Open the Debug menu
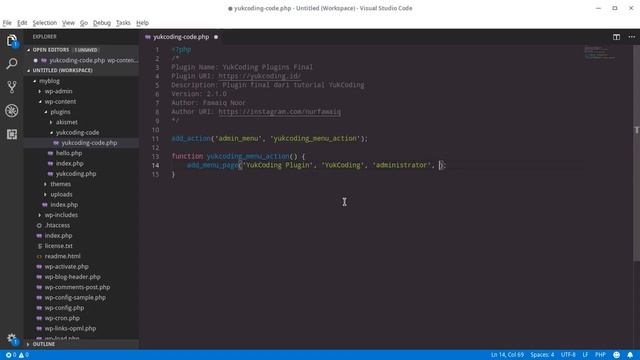 102,23
